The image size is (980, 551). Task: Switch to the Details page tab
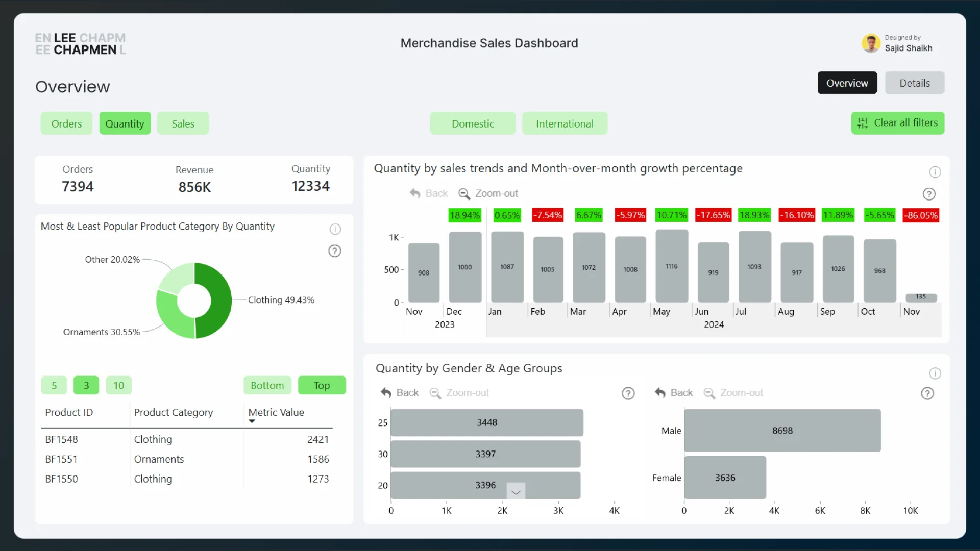coord(914,83)
